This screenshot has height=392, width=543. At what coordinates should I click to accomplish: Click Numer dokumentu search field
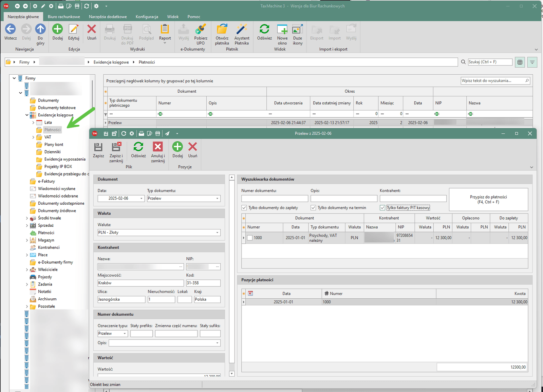coord(275,199)
